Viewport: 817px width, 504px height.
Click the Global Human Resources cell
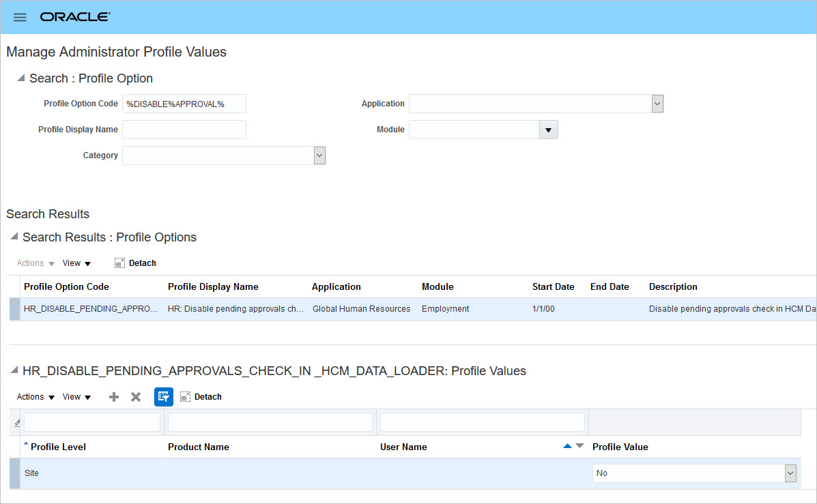[361, 309]
